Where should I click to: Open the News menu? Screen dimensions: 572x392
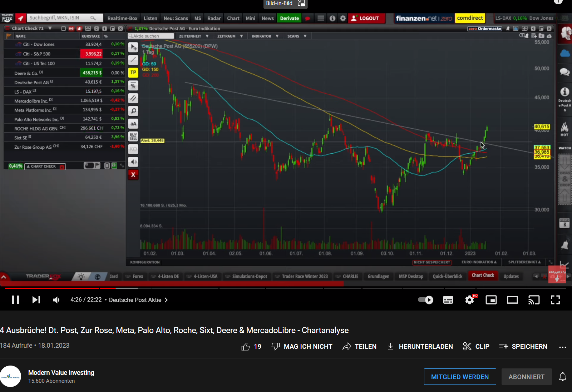click(267, 18)
